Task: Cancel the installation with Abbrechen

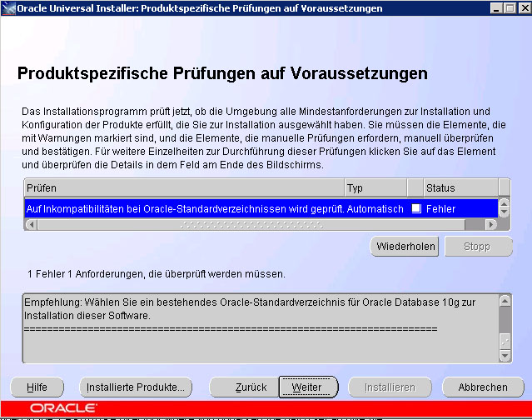Action: [483, 387]
